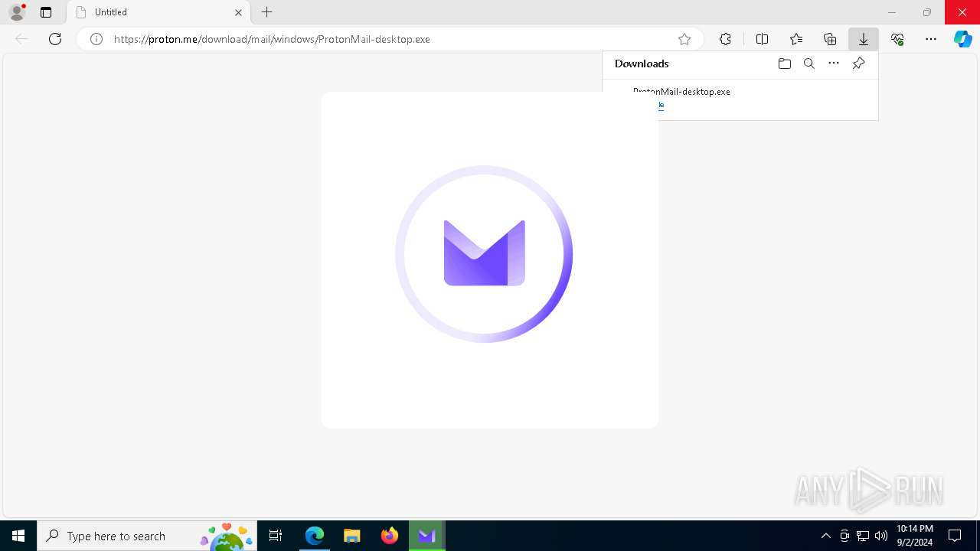Open a new tab
The height and width of the screenshot is (551, 980).
coord(266,12)
